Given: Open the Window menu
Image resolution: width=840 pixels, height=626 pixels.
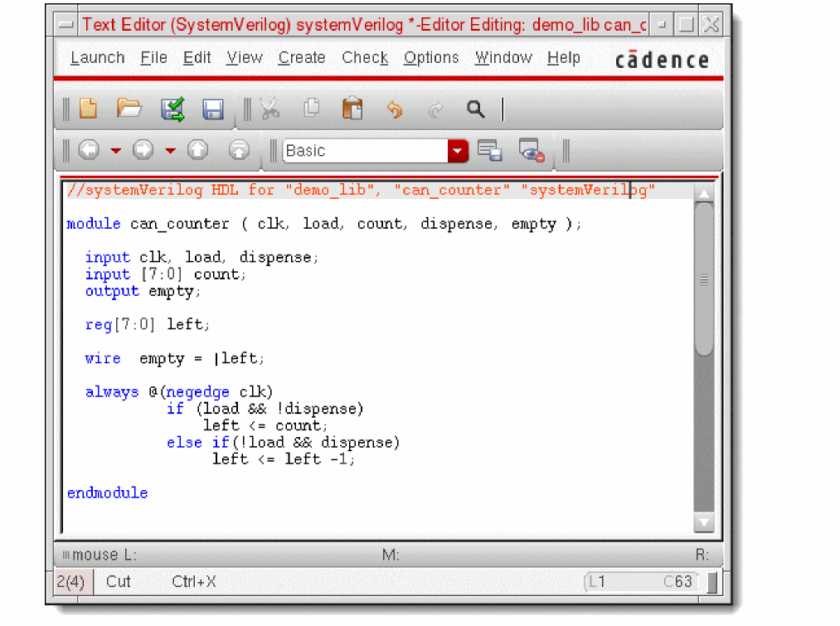Looking at the screenshot, I should click(503, 58).
